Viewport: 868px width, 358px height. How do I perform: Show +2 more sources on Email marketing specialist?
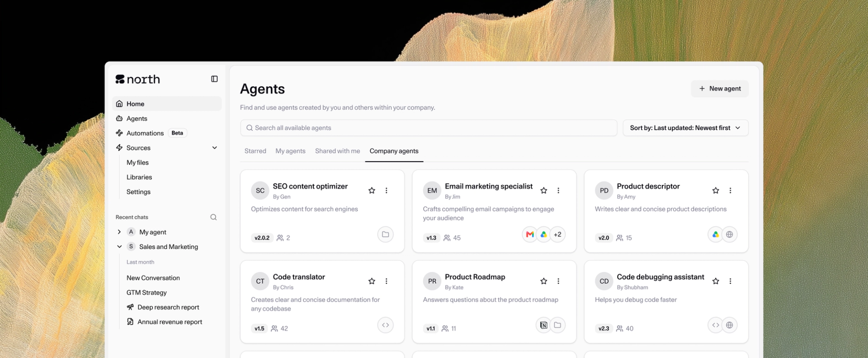(x=558, y=234)
